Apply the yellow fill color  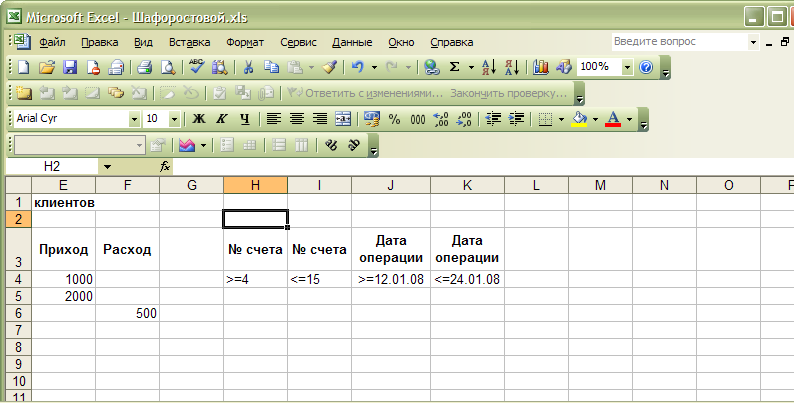579,119
